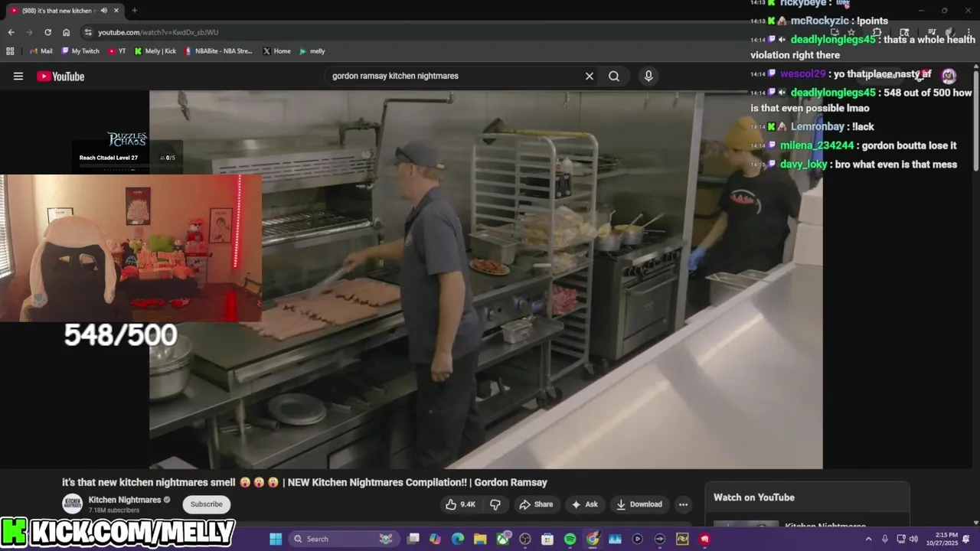The height and width of the screenshot is (551, 980).
Task: Launch Copilot from the taskbar
Action: click(436, 539)
